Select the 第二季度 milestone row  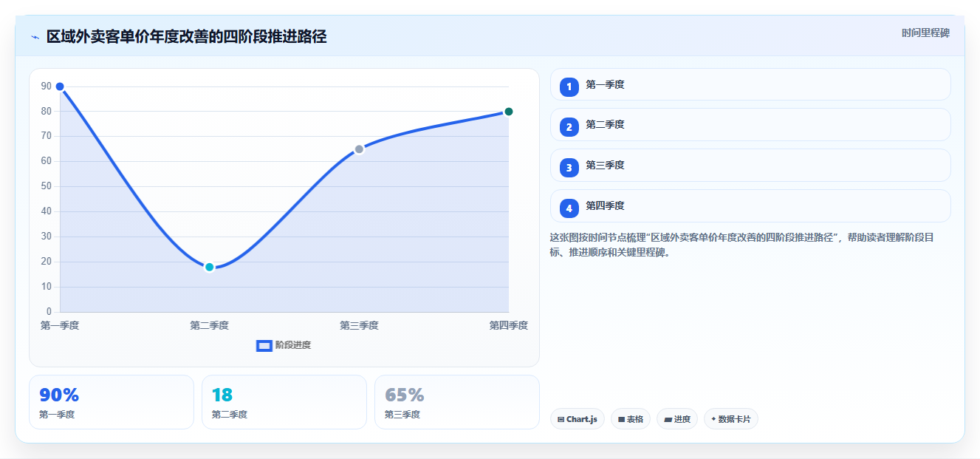[x=750, y=125]
